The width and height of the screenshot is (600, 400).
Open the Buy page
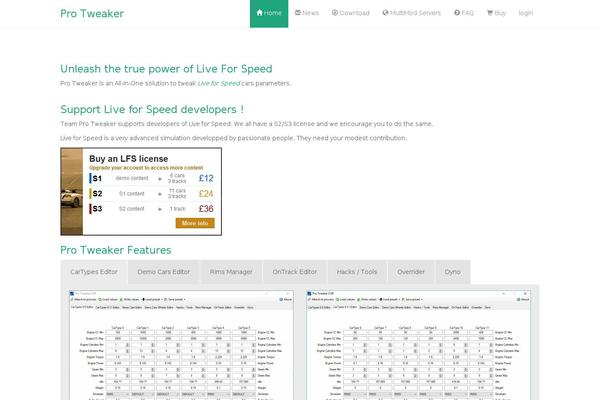pos(496,13)
